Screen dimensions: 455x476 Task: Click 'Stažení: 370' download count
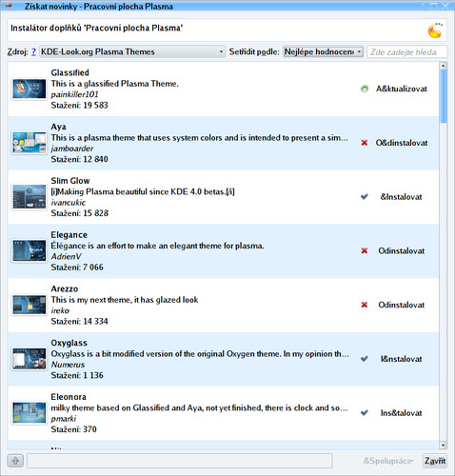point(73,429)
